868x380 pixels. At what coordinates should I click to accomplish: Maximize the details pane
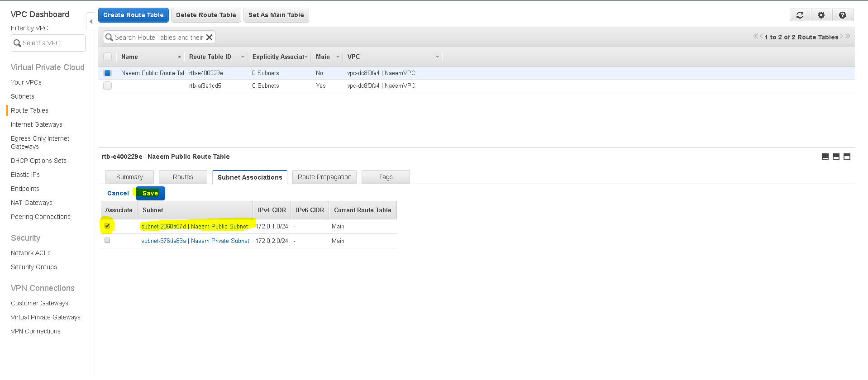(847, 157)
